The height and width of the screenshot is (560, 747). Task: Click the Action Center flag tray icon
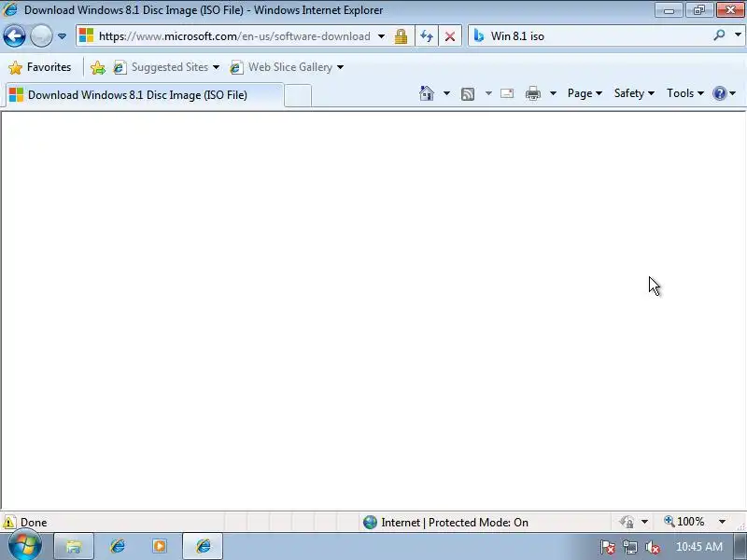tap(607, 547)
